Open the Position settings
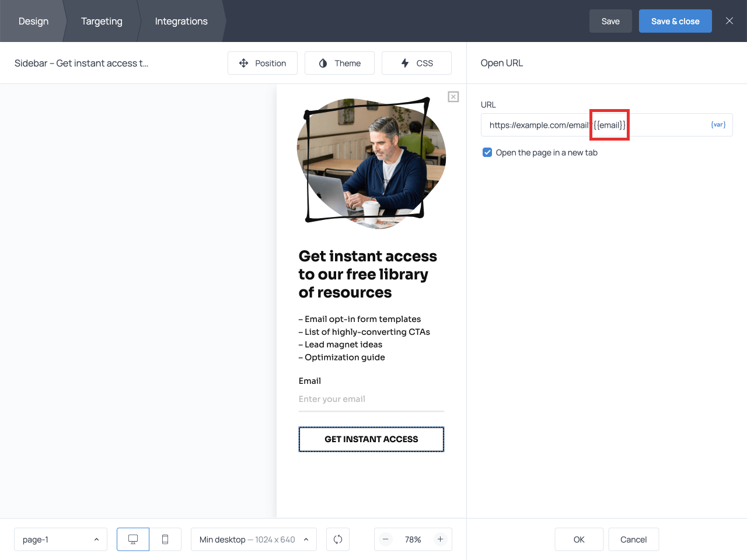Image resolution: width=747 pixels, height=560 pixels. point(263,63)
